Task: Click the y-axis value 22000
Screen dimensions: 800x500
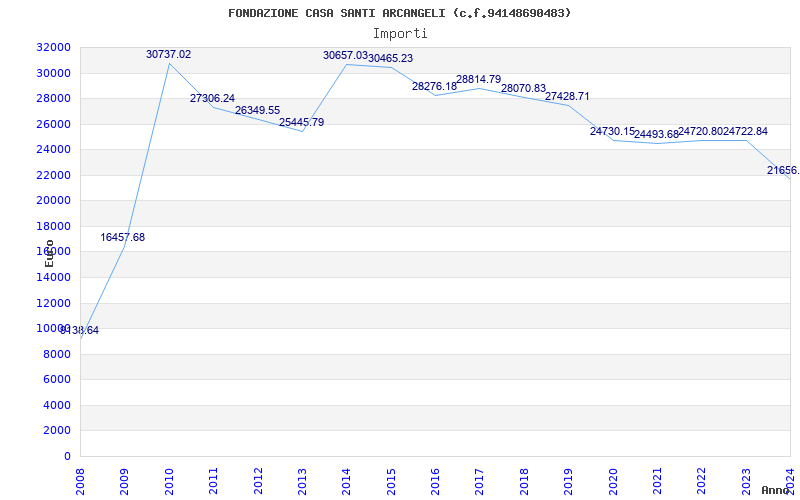Action: pos(54,175)
